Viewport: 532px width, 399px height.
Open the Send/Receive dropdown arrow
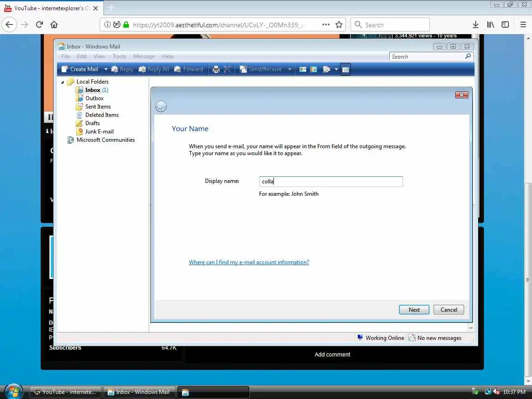tap(290, 69)
